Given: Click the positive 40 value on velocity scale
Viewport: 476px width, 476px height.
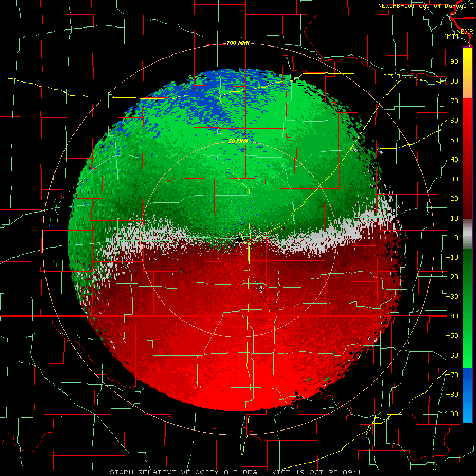Looking at the screenshot, I should 454,159.
